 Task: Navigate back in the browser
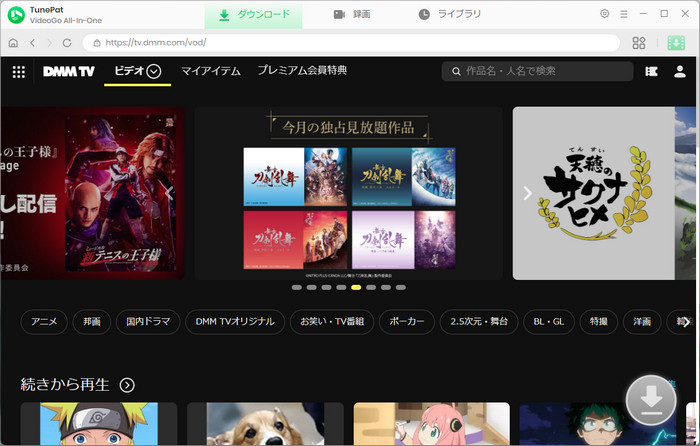point(33,43)
